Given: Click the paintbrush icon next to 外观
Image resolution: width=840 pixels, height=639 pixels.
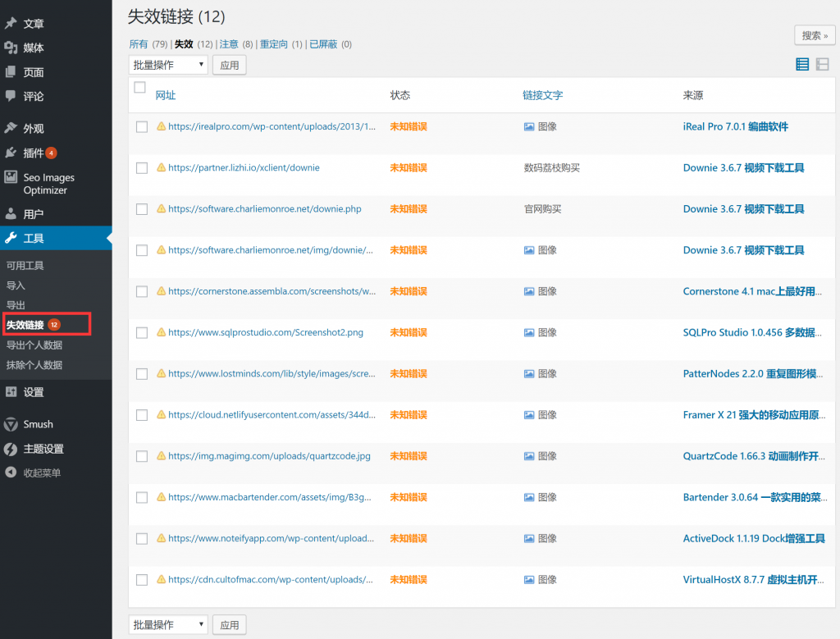Looking at the screenshot, I should click(x=11, y=128).
